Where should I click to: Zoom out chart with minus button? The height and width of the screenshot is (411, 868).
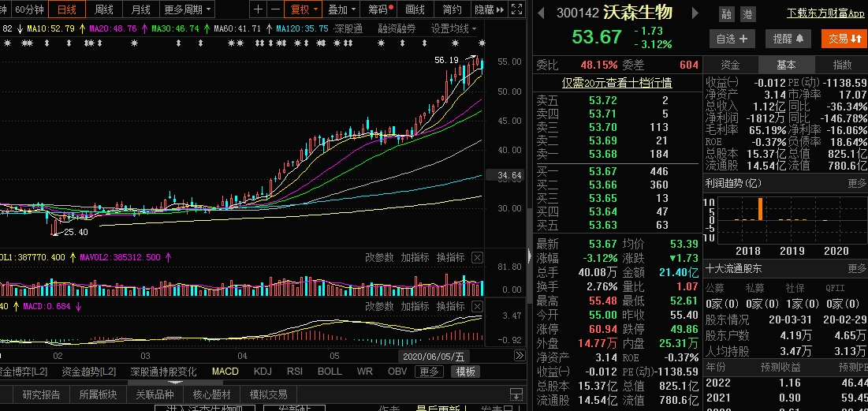pos(275,9)
